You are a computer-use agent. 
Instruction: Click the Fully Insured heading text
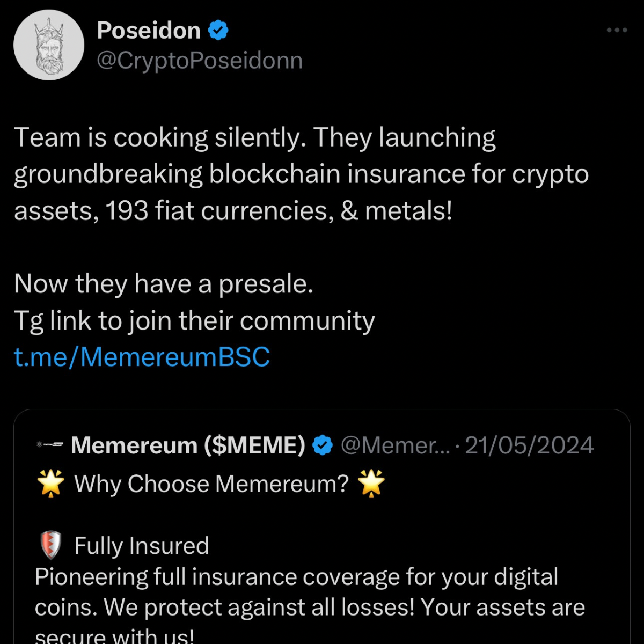[142, 546]
